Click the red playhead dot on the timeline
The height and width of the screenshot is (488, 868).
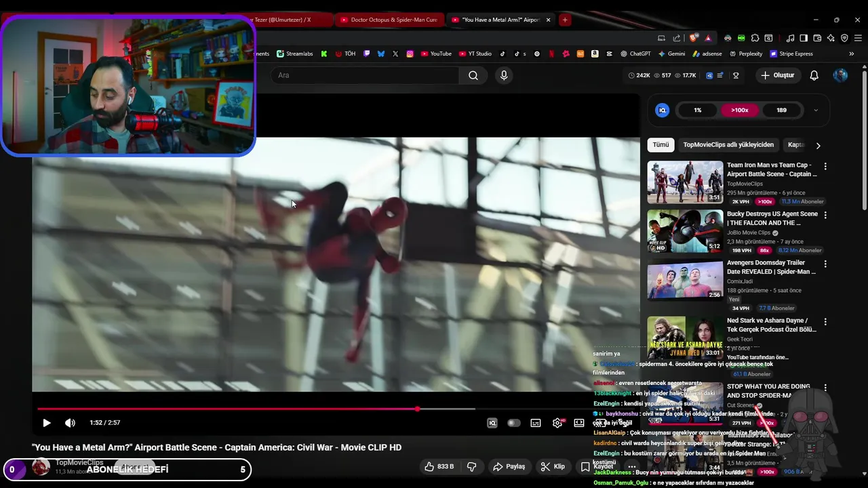point(417,409)
